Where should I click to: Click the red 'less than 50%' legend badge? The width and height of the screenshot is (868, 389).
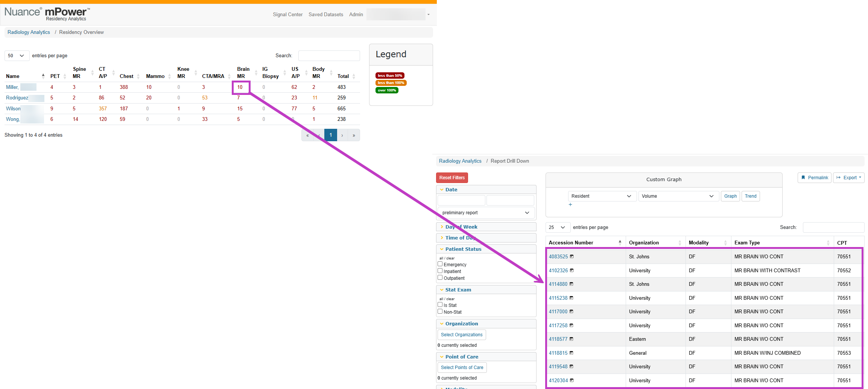[x=390, y=76]
